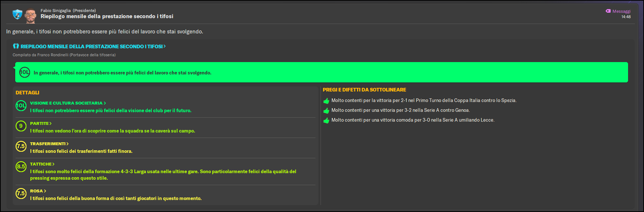Open the Tattiche section link
Image resolution: width=644 pixels, height=212 pixels.
[42, 164]
